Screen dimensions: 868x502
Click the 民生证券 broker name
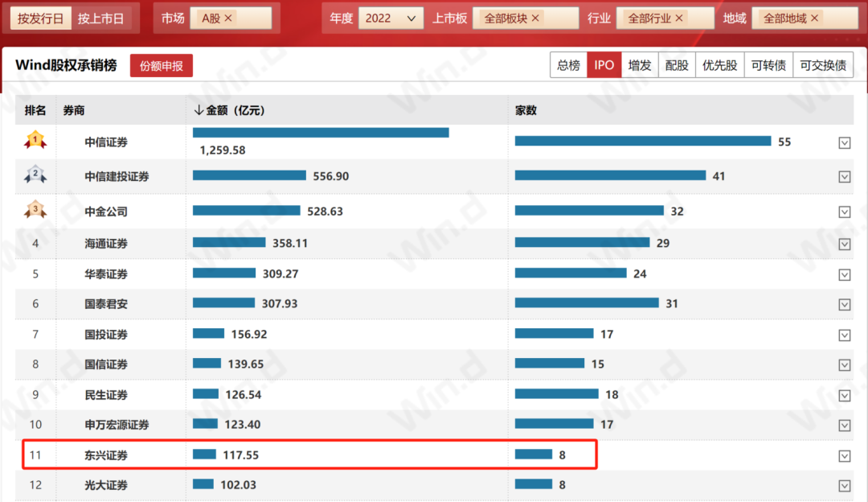106,395
